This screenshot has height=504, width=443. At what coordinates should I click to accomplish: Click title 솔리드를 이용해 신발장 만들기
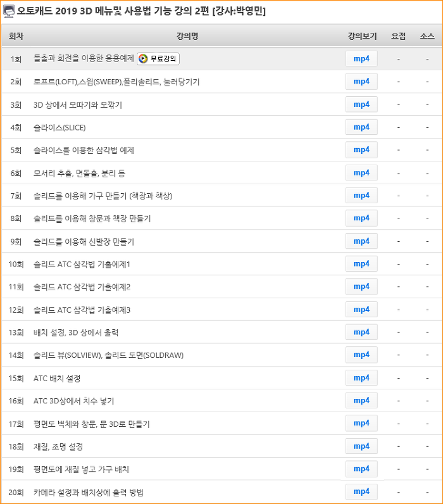tap(84, 241)
